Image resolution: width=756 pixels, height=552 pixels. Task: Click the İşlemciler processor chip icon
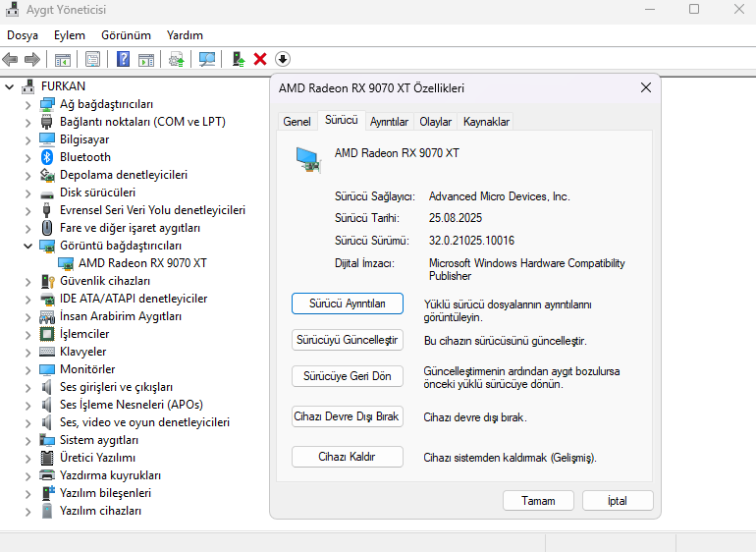point(47,334)
